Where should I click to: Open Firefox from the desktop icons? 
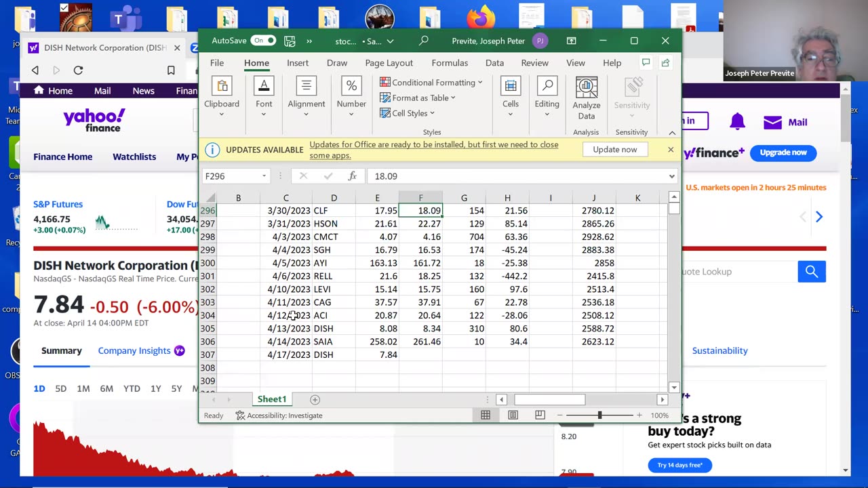[x=481, y=17]
